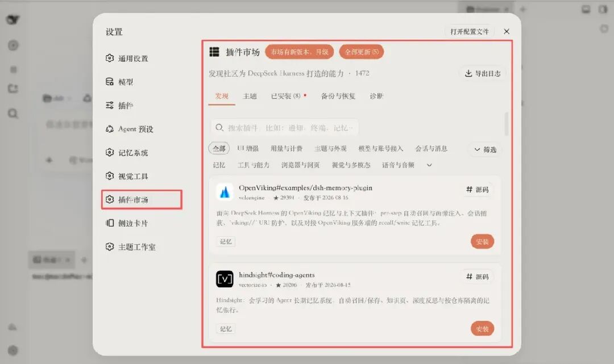Screen dimensions: 614x364
Task: Click volcengine author name
Action: coord(252,198)
